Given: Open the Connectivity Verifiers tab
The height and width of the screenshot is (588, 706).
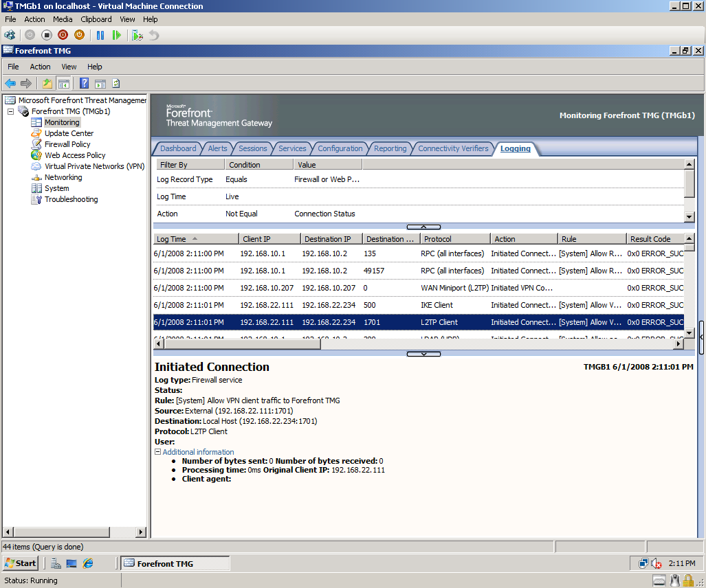Looking at the screenshot, I should [x=453, y=148].
